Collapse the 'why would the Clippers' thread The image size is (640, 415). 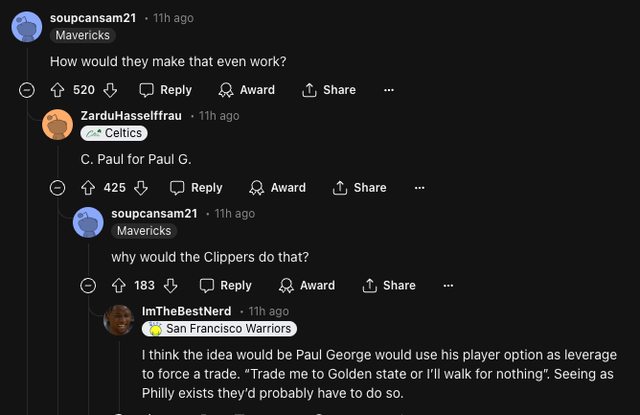click(88, 285)
